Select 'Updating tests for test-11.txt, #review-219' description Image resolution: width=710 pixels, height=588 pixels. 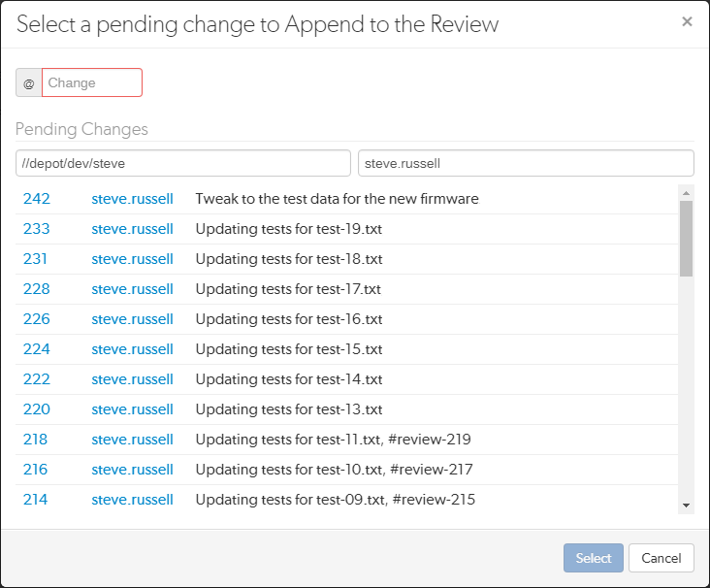(334, 439)
